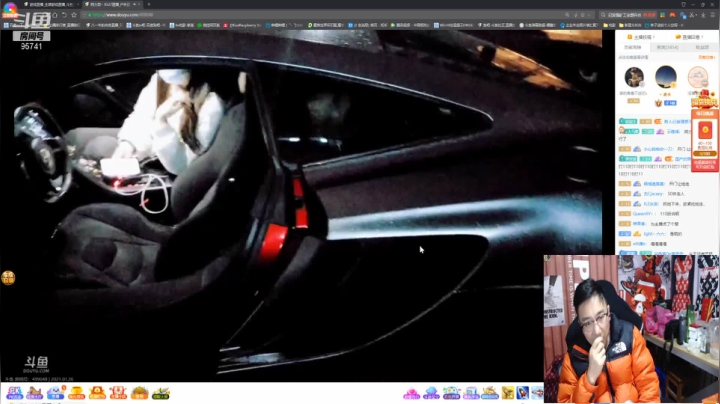Open the red game controller extension
The image size is (720, 404).
click(672, 15)
